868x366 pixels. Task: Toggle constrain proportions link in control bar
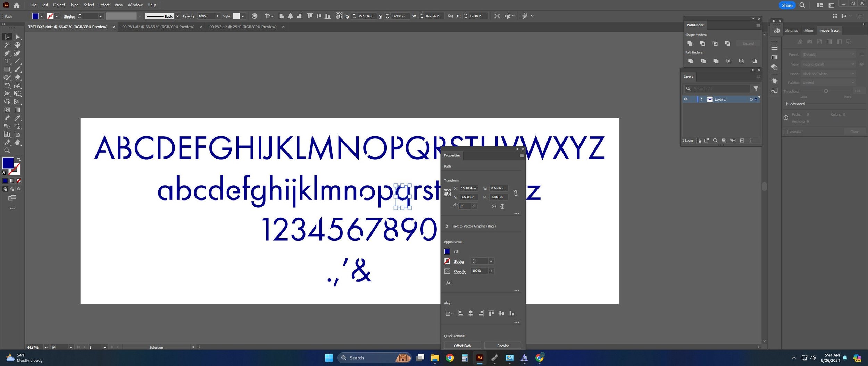[x=450, y=16]
